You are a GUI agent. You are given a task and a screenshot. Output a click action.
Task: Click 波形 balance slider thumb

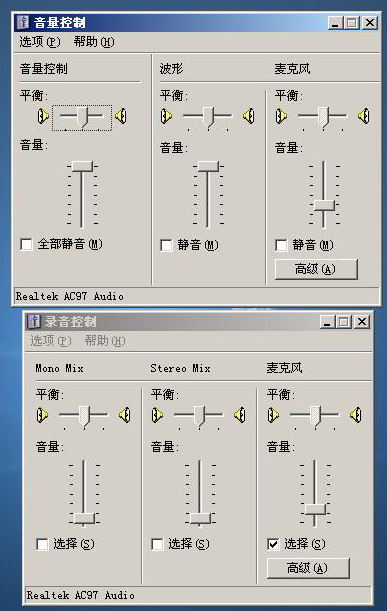(208, 117)
